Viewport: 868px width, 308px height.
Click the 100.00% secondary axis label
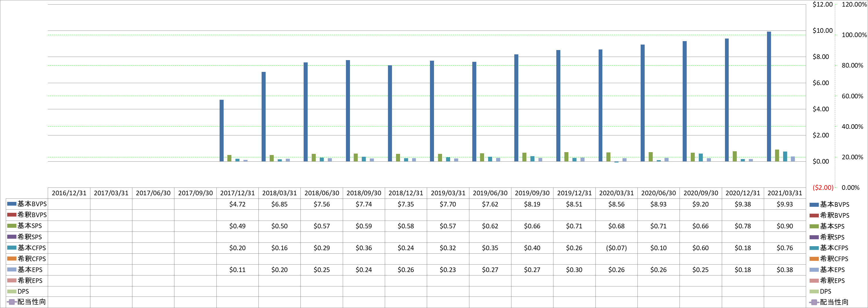pos(854,35)
